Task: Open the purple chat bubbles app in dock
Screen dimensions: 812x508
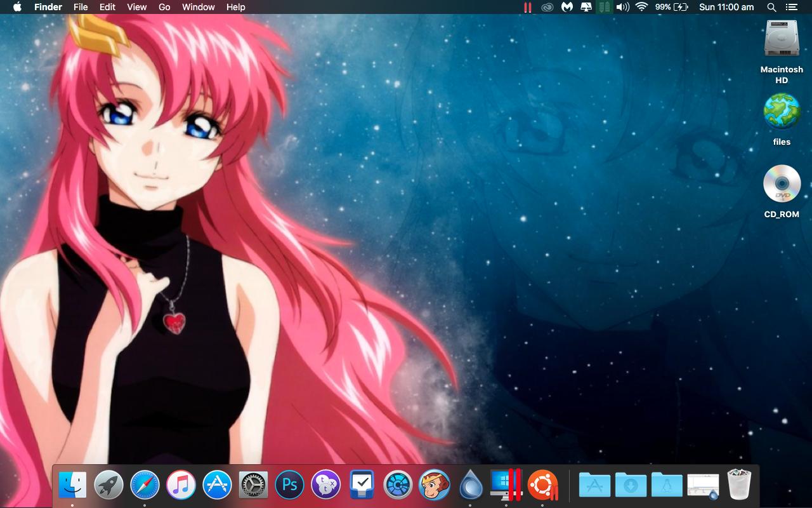Action: (325, 485)
